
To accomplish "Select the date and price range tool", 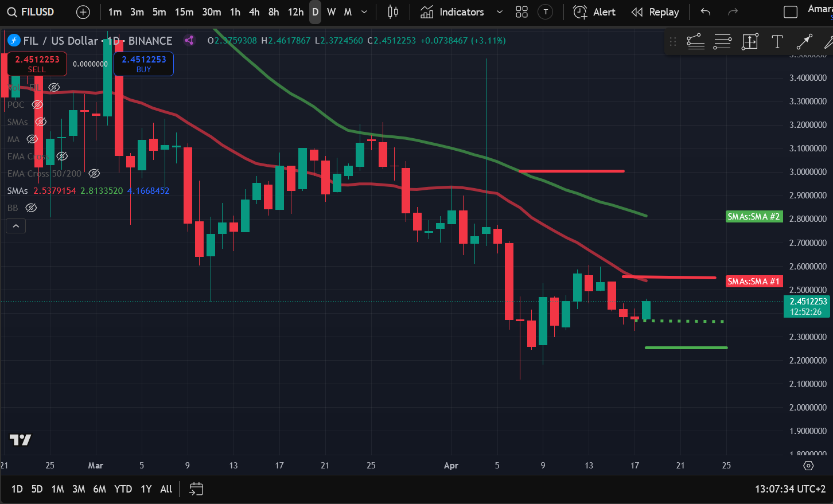I will tap(750, 41).
